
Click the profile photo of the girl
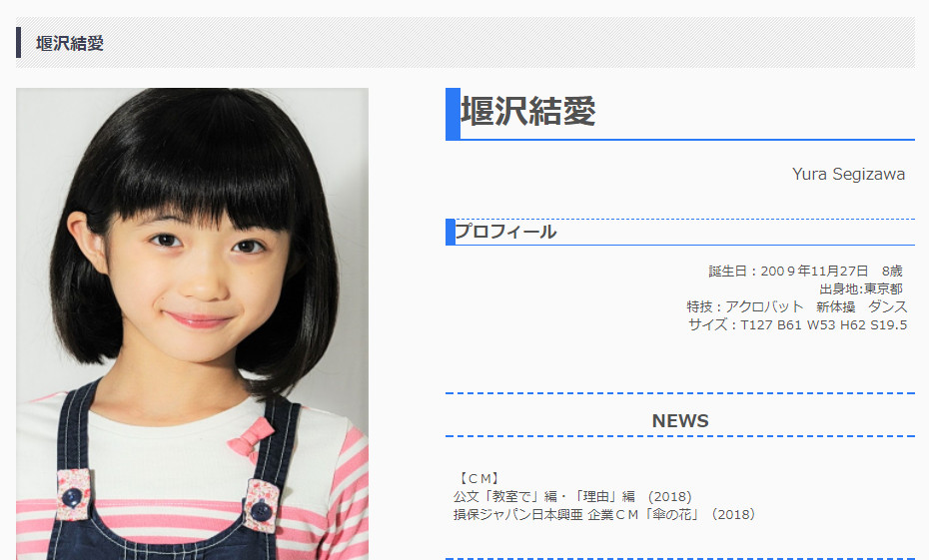[192, 323]
